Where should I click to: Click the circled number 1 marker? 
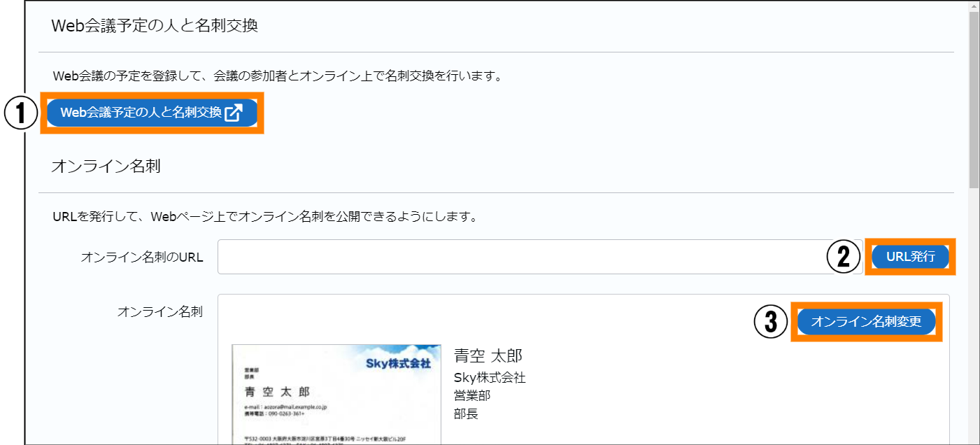[20, 113]
